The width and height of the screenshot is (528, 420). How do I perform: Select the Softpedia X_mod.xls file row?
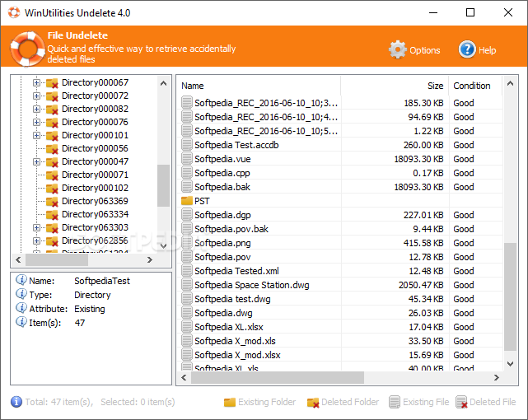[339, 341]
